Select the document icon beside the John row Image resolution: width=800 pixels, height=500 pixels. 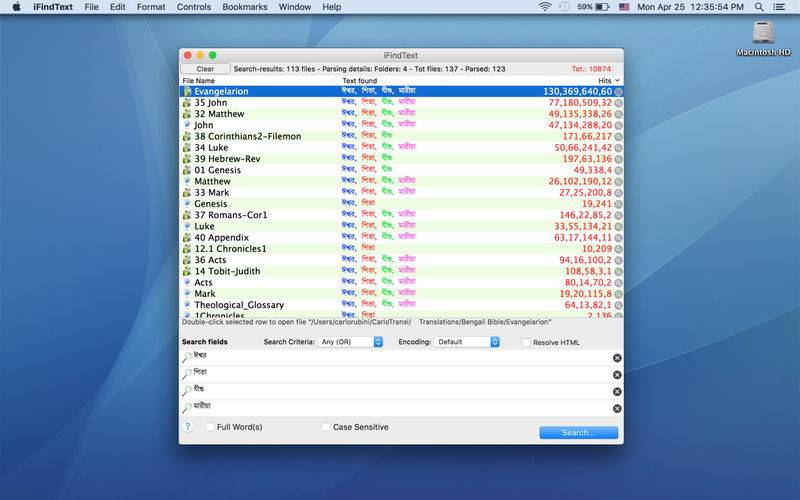coord(187,125)
